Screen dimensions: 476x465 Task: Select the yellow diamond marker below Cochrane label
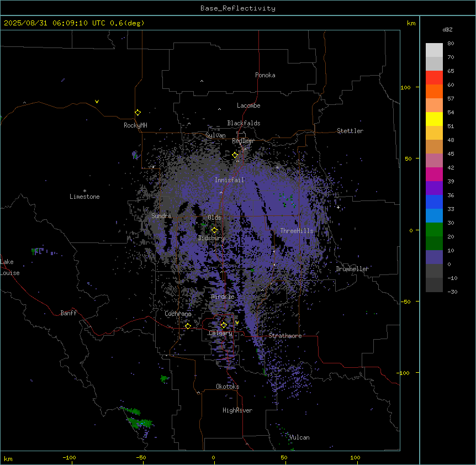188,326
